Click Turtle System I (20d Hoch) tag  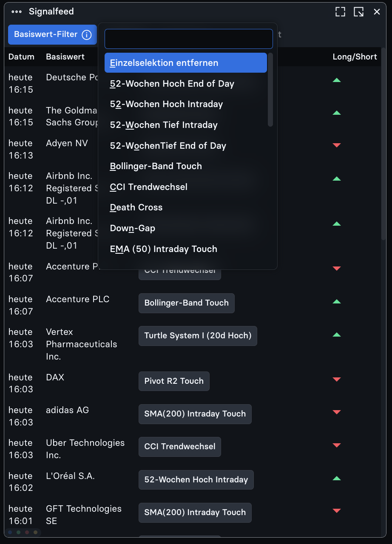point(198,336)
